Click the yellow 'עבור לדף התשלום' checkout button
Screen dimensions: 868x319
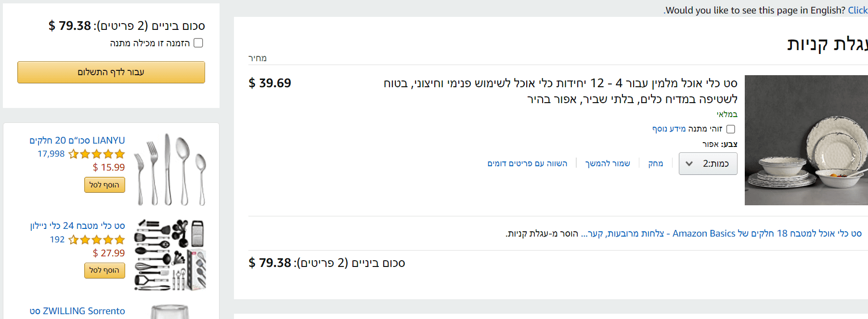(111, 72)
